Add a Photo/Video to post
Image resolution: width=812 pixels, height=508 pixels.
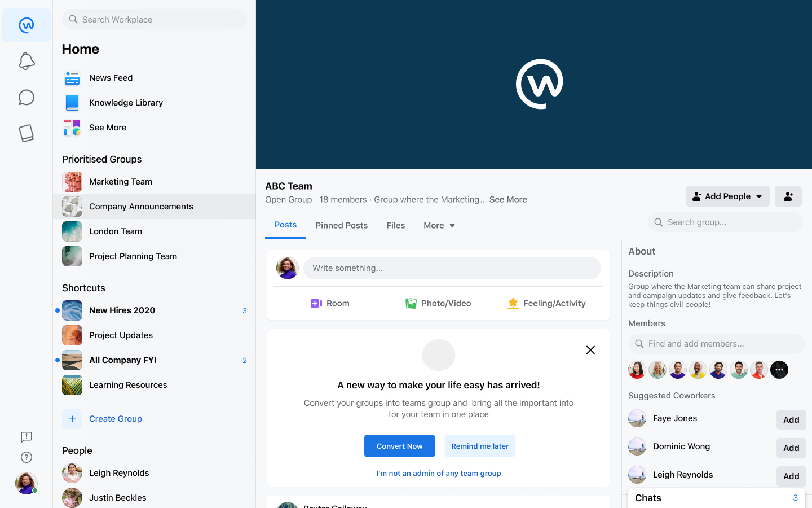[x=438, y=304]
